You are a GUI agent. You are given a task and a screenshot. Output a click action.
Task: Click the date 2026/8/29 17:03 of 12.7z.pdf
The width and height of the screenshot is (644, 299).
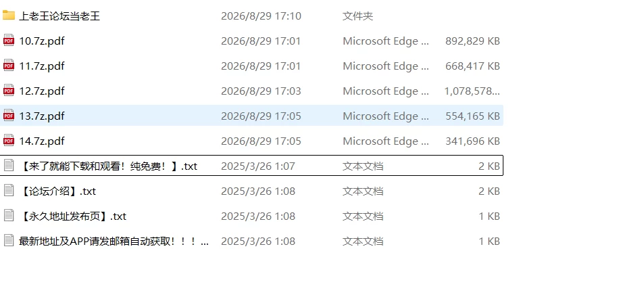point(261,91)
